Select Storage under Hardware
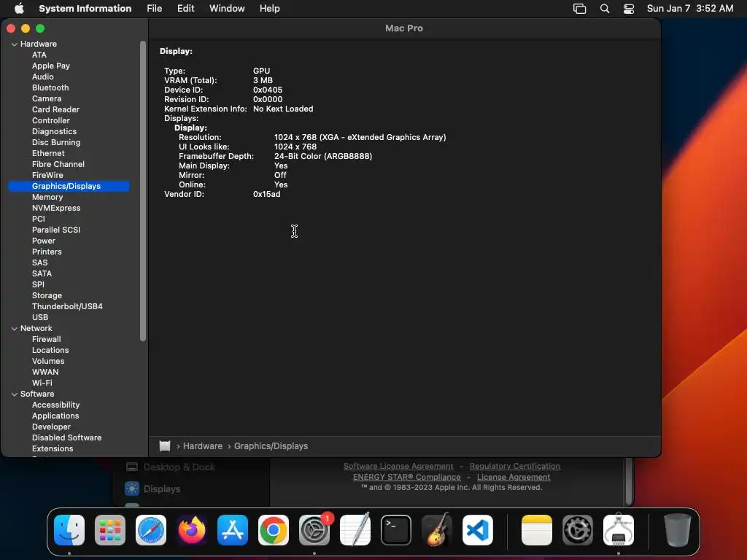Image resolution: width=747 pixels, height=560 pixels. [x=47, y=296]
